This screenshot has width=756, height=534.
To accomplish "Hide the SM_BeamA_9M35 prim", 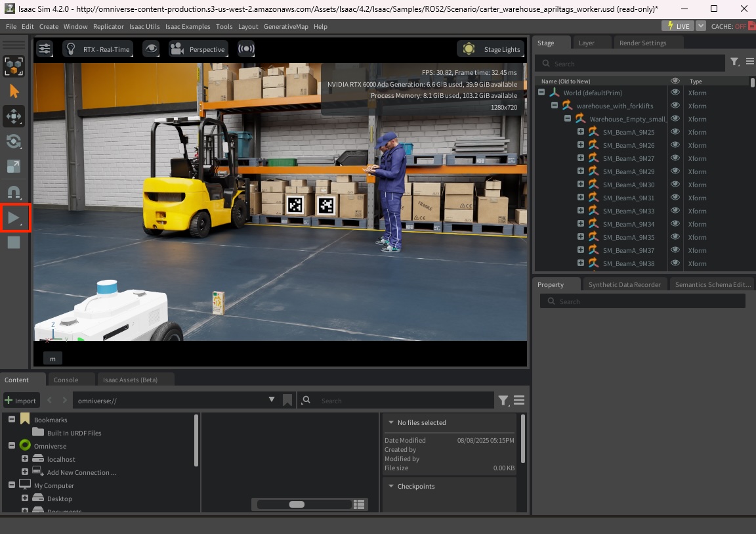I will [x=675, y=237].
